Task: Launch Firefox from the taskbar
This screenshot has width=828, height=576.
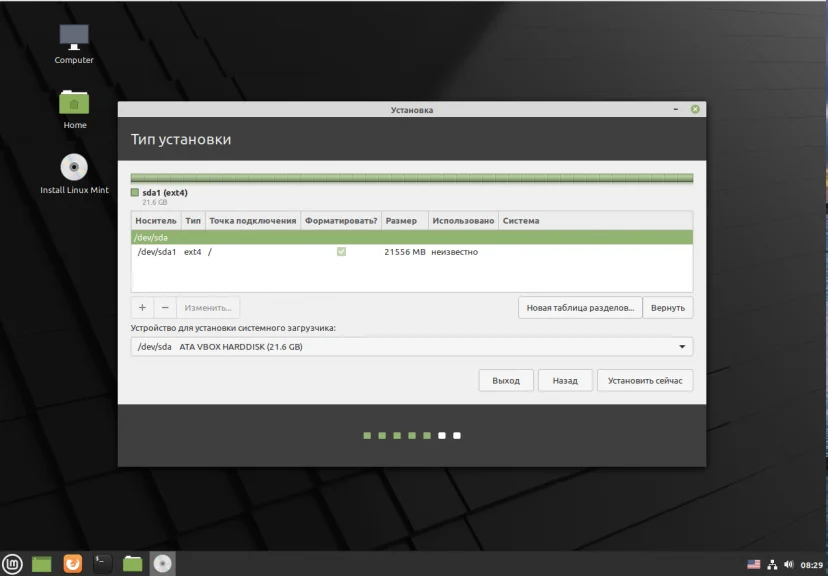Action: coord(73,563)
